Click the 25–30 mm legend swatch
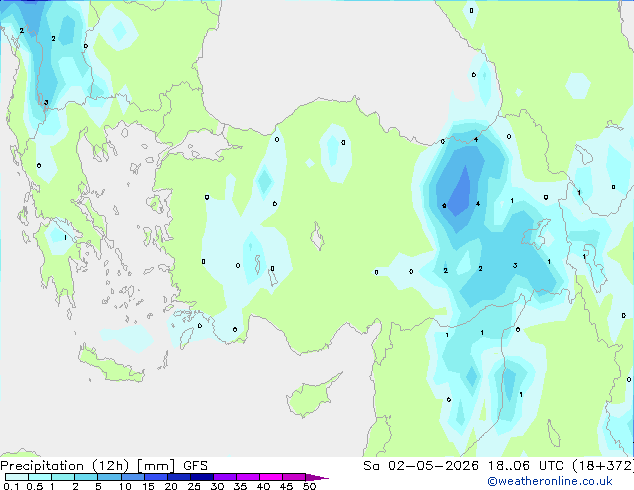 pyautogui.click(x=202, y=477)
